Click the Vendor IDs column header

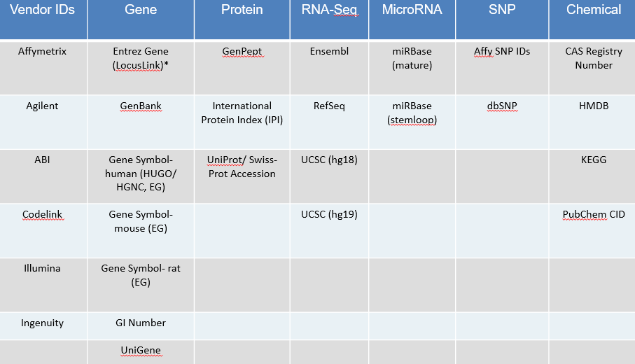click(x=43, y=10)
